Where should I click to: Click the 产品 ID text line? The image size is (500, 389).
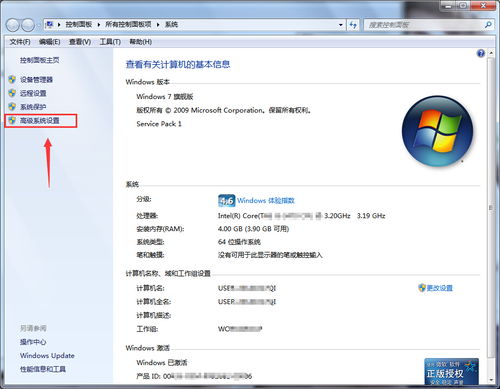click(x=194, y=376)
